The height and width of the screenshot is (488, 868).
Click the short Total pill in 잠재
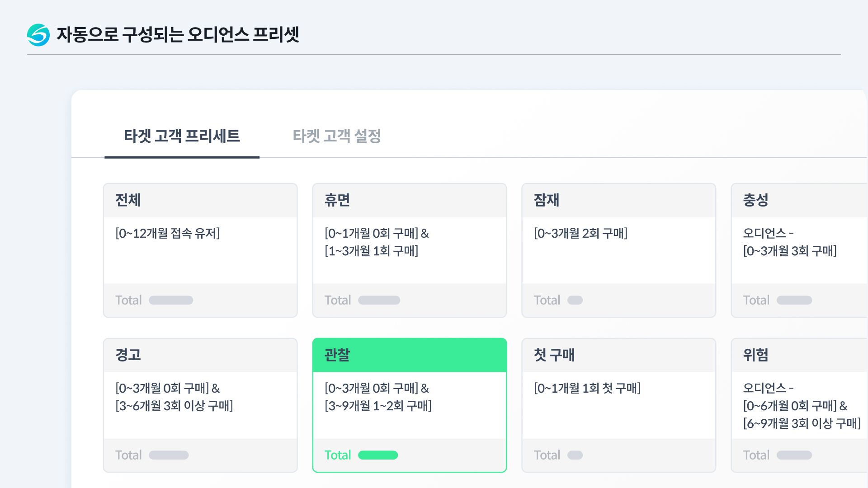575,300
